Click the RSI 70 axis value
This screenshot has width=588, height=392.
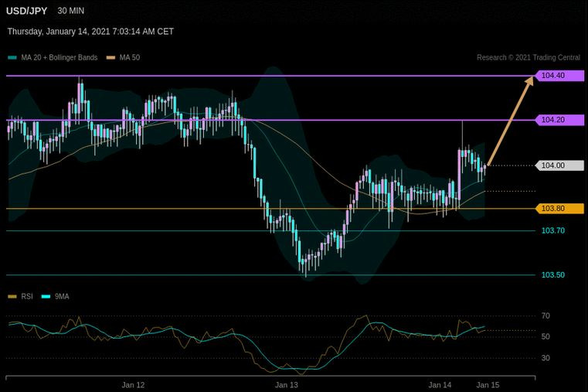(x=546, y=316)
